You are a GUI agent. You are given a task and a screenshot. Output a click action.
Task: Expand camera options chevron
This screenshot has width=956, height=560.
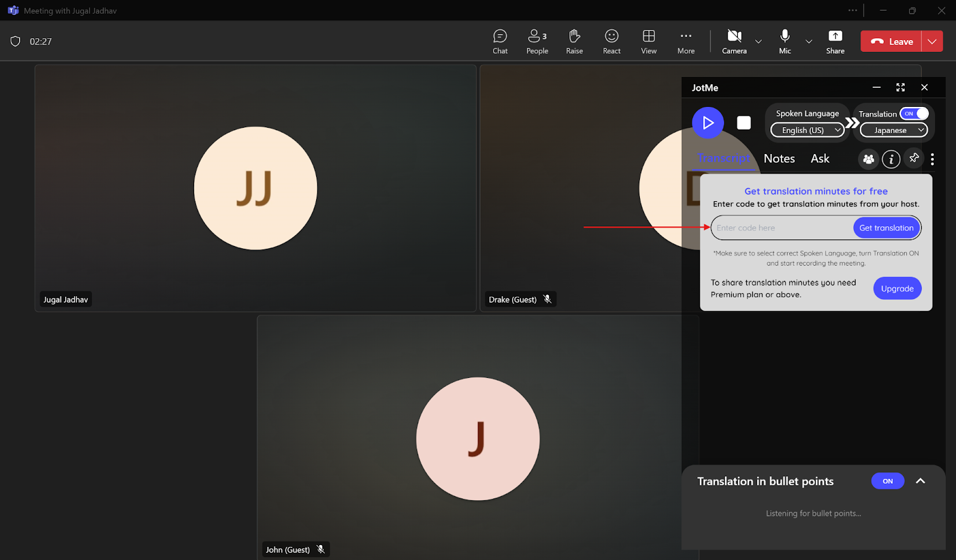pyautogui.click(x=758, y=42)
